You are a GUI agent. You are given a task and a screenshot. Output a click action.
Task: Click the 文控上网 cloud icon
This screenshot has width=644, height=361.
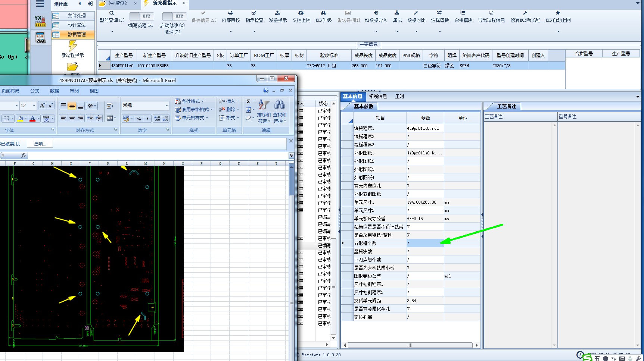click(301, 13)
